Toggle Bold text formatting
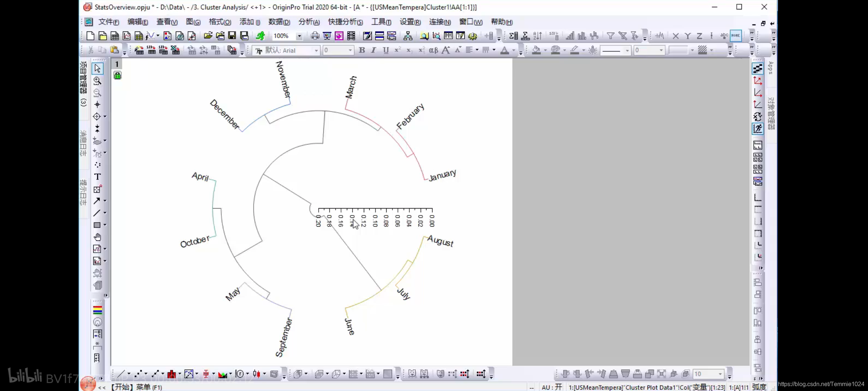Screen dimensions: 868x391 pos(362,50)
